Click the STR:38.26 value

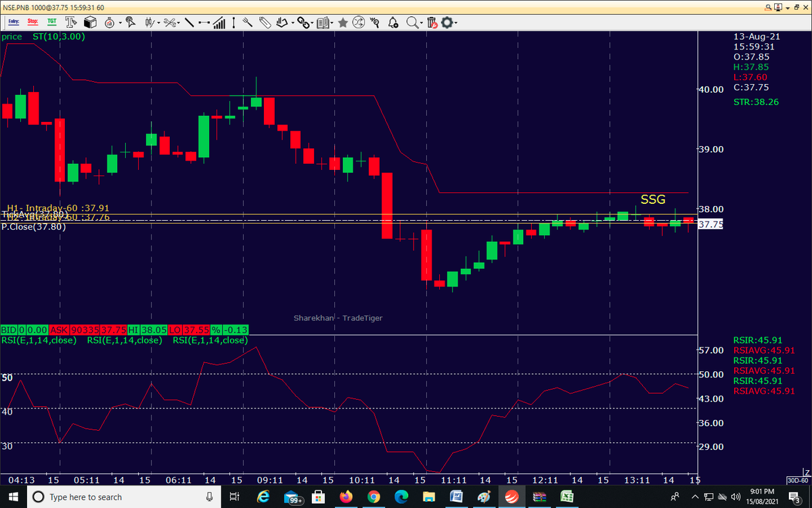pyautogui.click(x=756, y=102)
